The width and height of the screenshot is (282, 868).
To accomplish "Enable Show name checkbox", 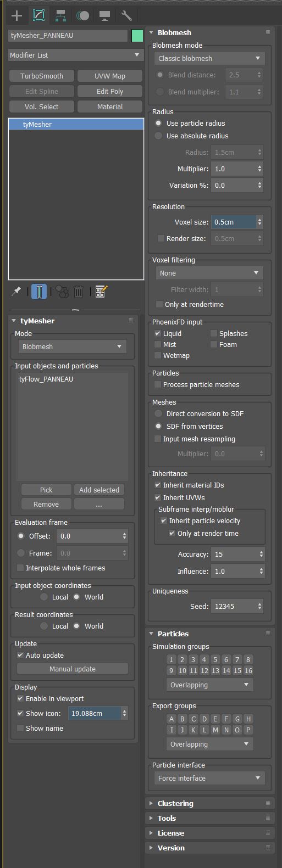I will [21, 728].
